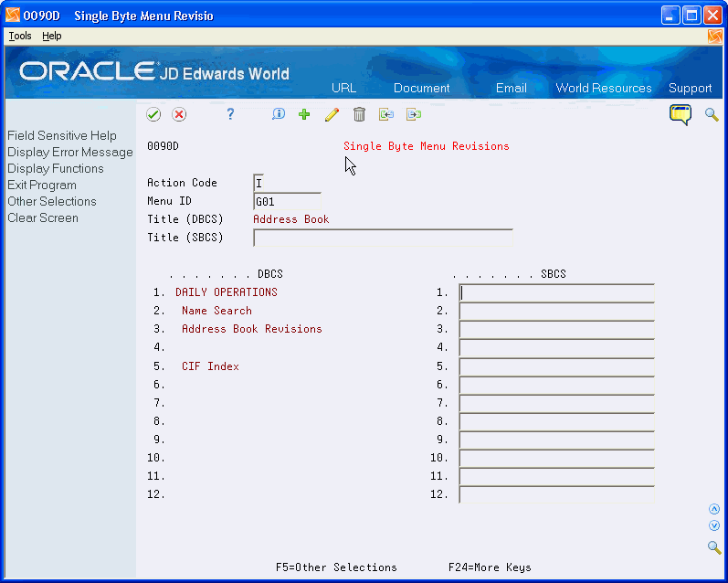The width and height of the screenshot is (728, 583).
Task: Click the scroll up arrow circle icon
Action: click(x=714, y=509)
